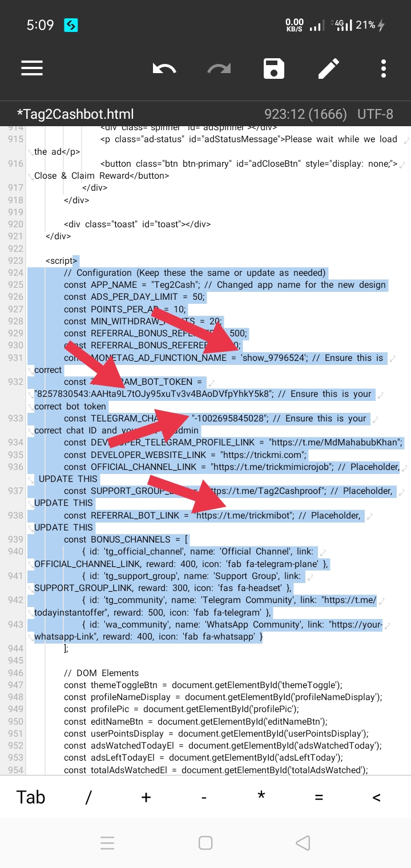
Task: Tap the 923:12 (1666) cursor position
Action: coord(305,114)
